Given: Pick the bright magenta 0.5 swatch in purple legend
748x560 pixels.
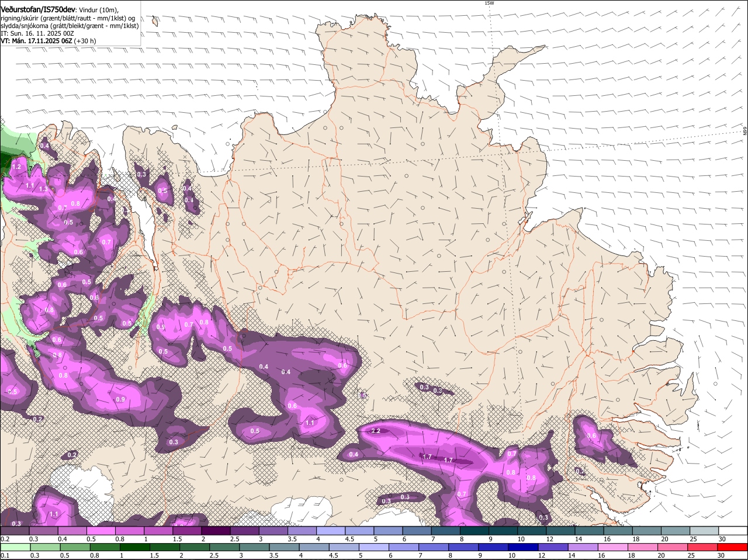Looking at the screenshot, I should pyautogui.click(x=101, y=530).
